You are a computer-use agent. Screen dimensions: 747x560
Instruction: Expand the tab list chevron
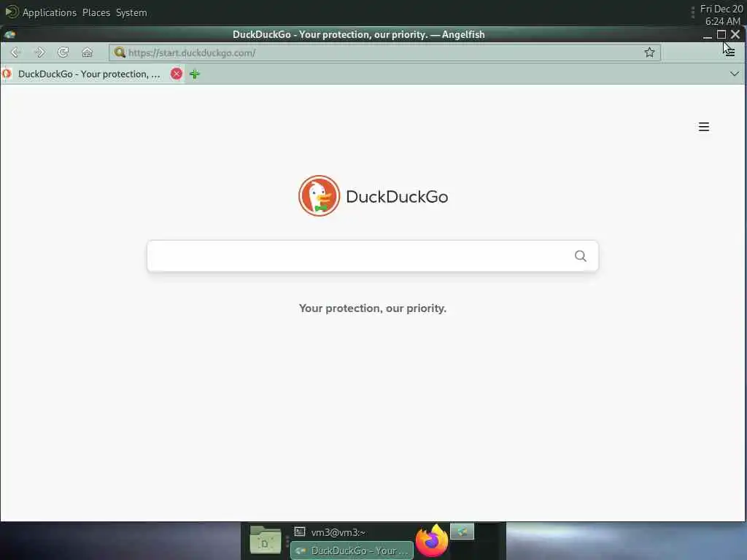click(734, 74)
